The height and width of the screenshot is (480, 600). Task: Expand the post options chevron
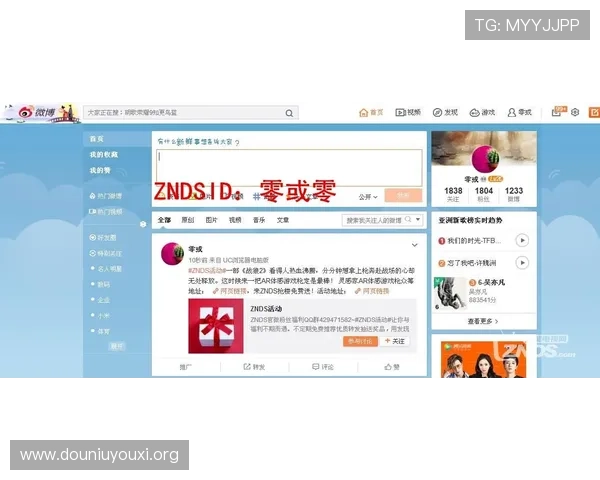point(414,245)
